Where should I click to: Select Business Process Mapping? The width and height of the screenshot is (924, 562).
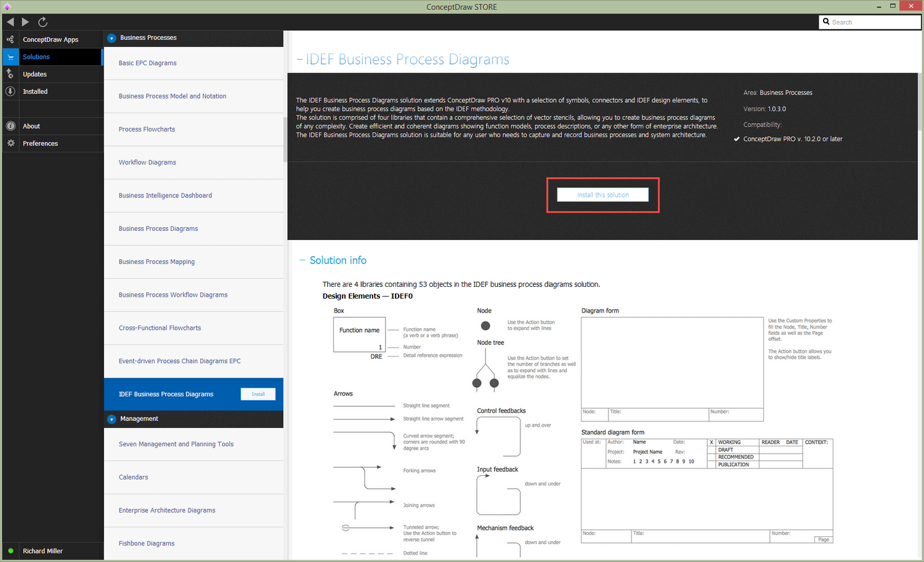click(193, 262)
